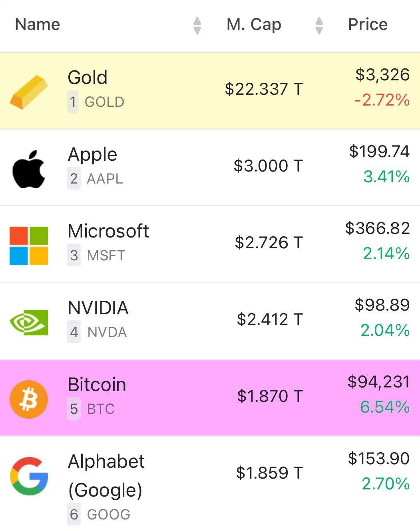
Task: Open the Apple company link
Action: pos(92,154)
